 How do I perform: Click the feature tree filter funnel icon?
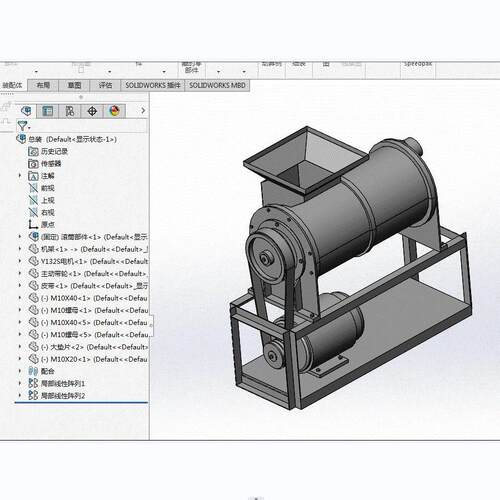[x=23, y=126]
